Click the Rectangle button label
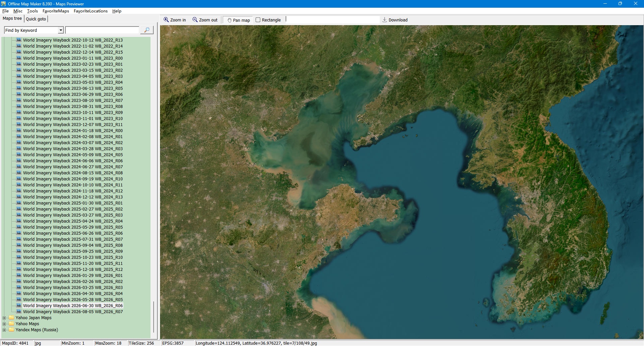 [271, 20]
